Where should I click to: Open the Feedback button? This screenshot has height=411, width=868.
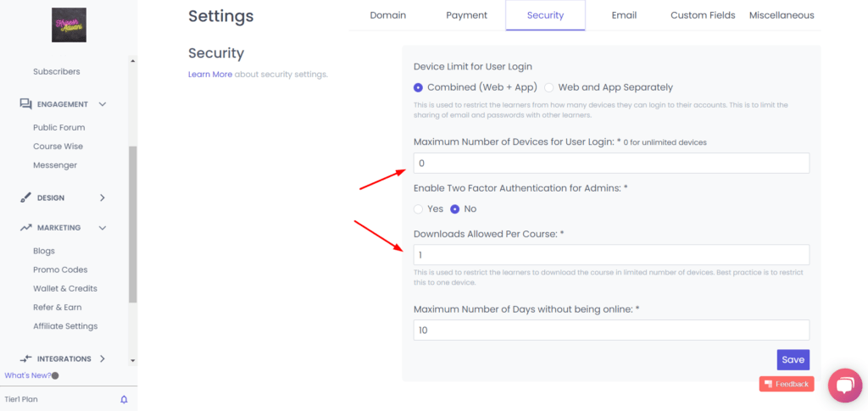787,384
